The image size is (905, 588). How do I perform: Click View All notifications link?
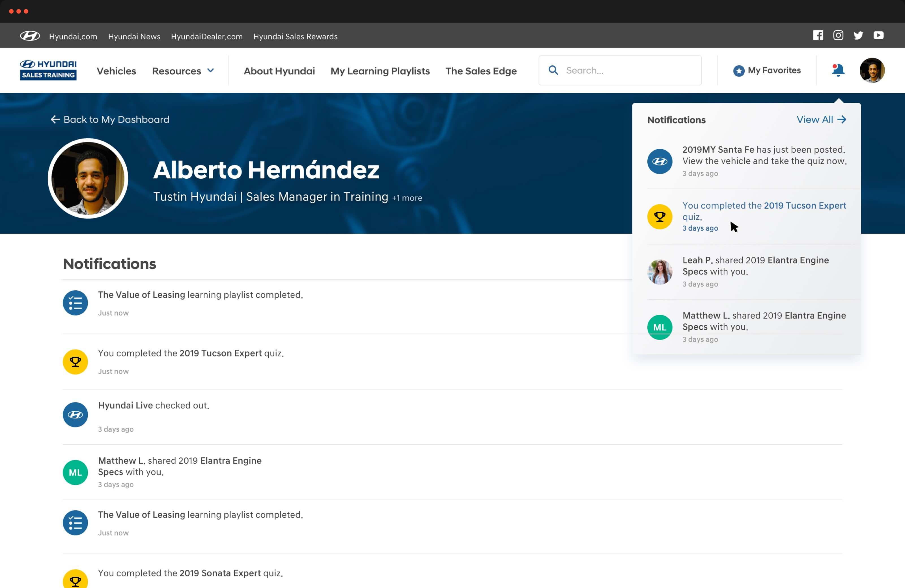[822, 119]
